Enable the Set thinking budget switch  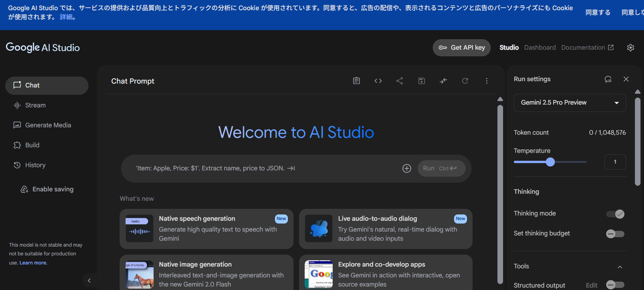tap(615, 234)
